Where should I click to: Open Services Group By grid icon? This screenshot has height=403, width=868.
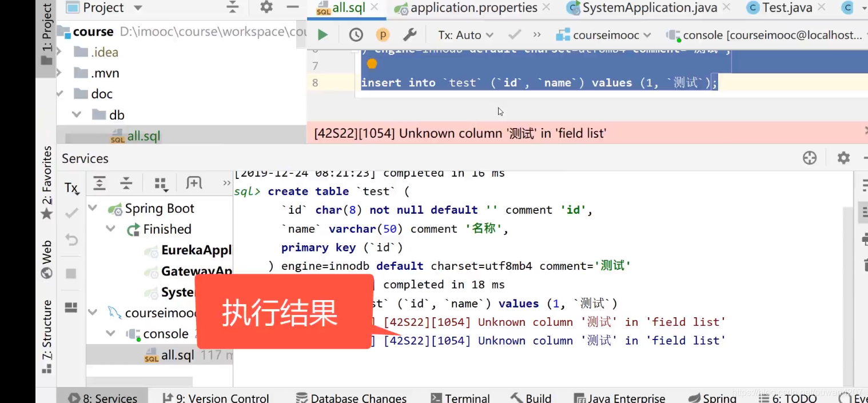point(161,183)
